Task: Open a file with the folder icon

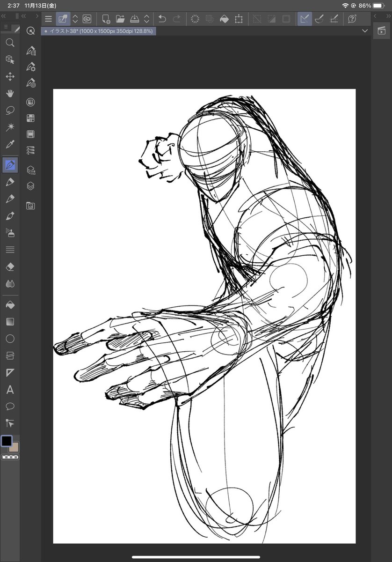Action: pyautogui.click(x=120, y=19)
